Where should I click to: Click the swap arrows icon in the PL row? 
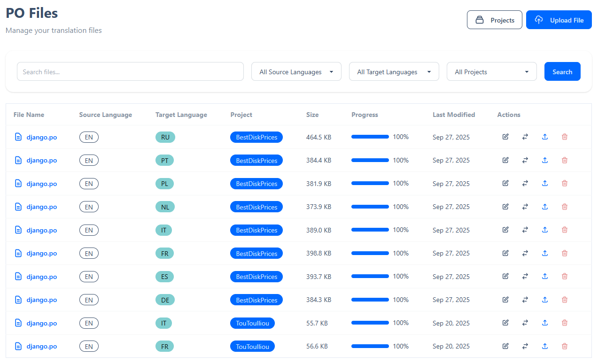(525, 183)
